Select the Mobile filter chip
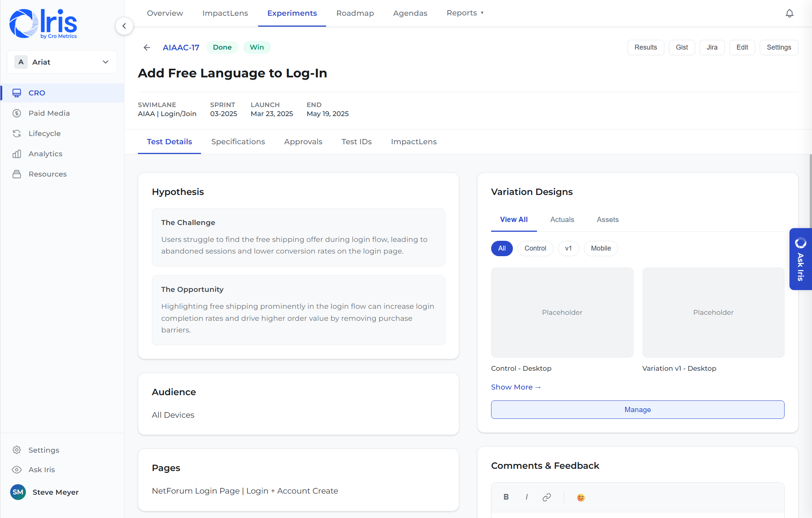Image resolution: width=812 pixels, height=518 pixels. [600, 248]
